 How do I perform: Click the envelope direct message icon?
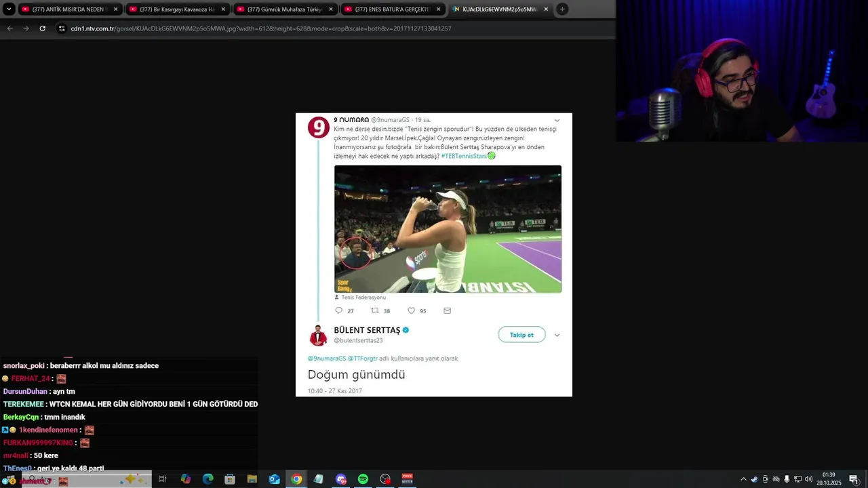pyautogui.click(x=447, y=310)
